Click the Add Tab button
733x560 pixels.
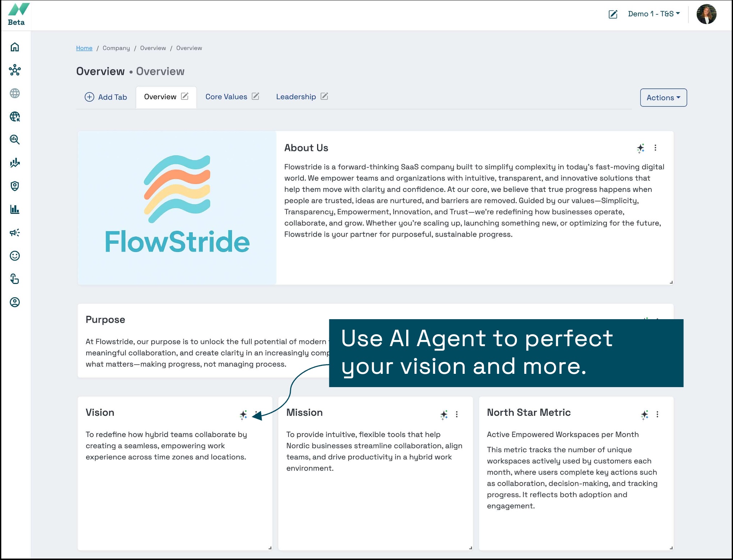(106, 97)
